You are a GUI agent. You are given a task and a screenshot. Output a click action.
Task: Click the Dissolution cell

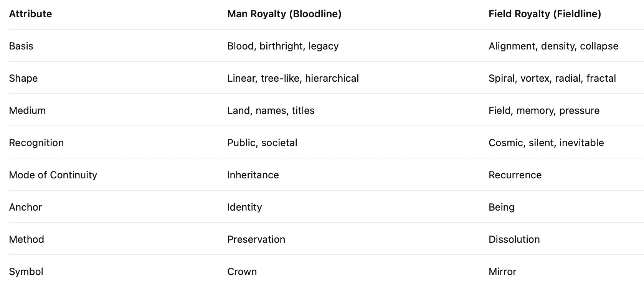(x=514, y=239)
